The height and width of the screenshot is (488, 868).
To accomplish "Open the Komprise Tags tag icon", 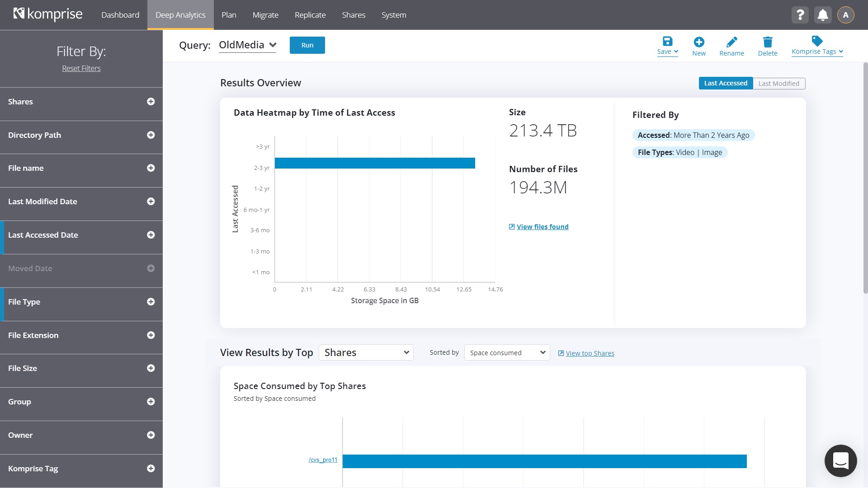I will 816,41.
